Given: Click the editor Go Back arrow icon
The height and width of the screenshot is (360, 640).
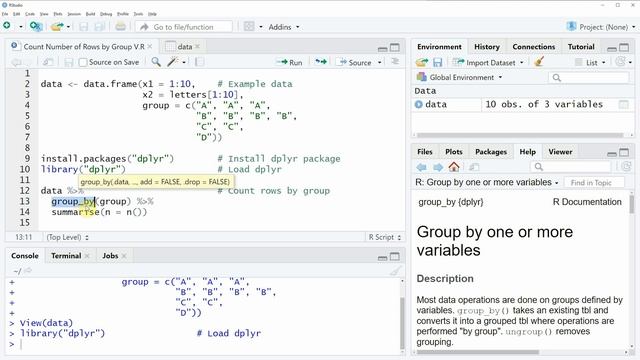Looking at the screenshot, I should 16,62.
